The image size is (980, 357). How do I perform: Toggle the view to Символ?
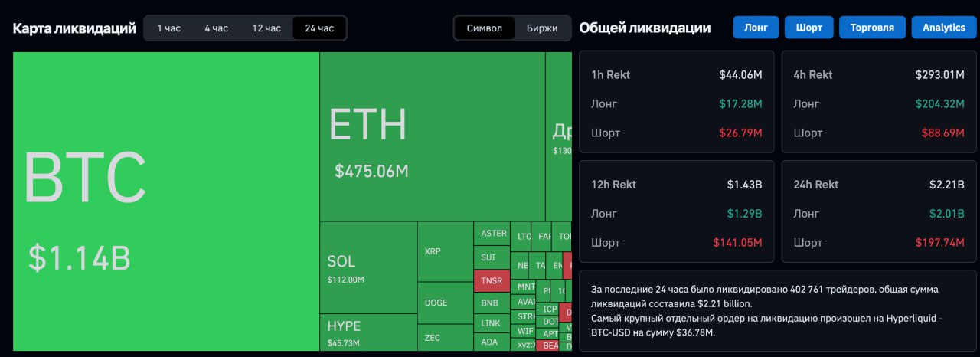point(485,28)
